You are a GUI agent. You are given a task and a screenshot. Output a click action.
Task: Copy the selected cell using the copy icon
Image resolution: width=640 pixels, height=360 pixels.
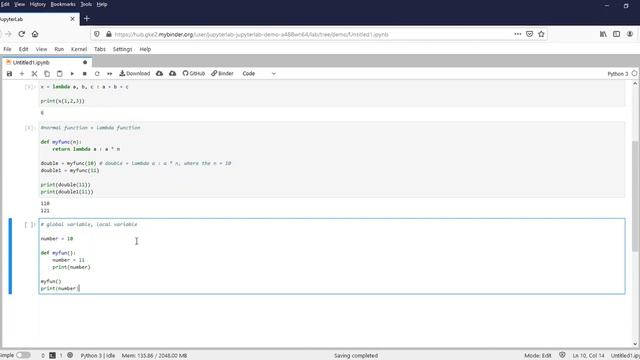click(x=47, y=73)
